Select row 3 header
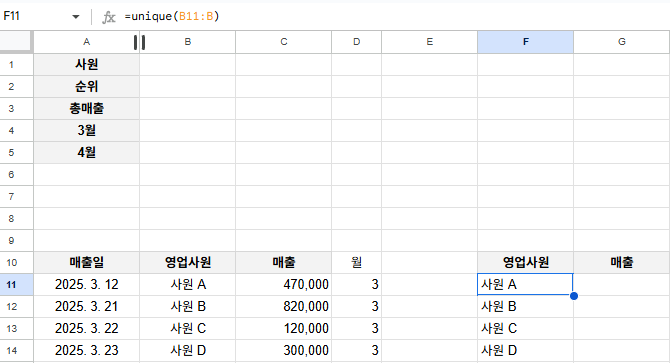The height and width of the screenshot is (363, 670). point(16,108)
